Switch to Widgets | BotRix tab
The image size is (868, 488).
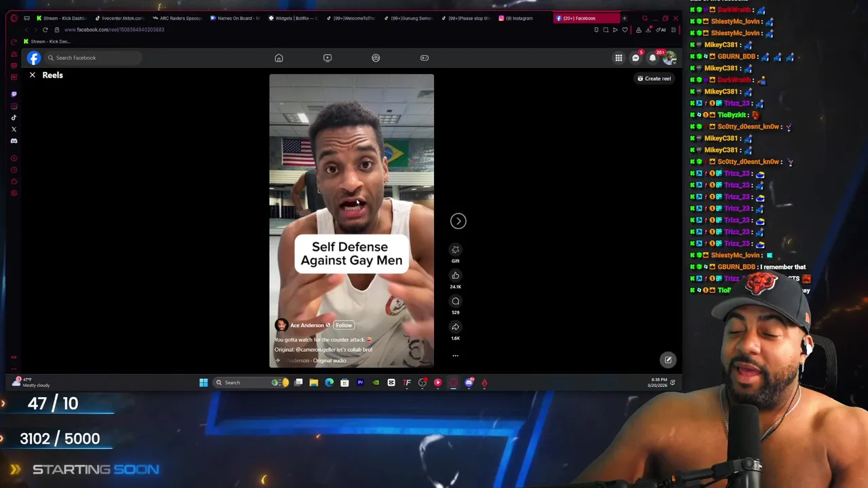(293, 18)
